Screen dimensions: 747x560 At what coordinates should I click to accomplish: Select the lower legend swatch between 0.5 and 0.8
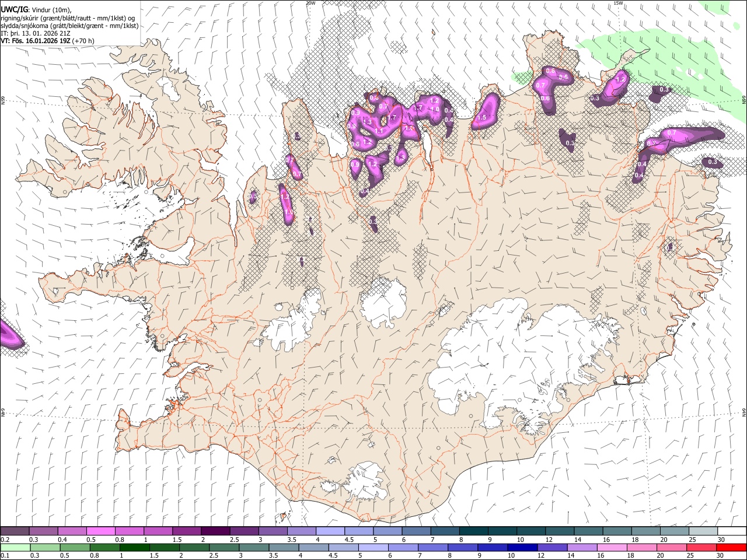tap(75, 547)
